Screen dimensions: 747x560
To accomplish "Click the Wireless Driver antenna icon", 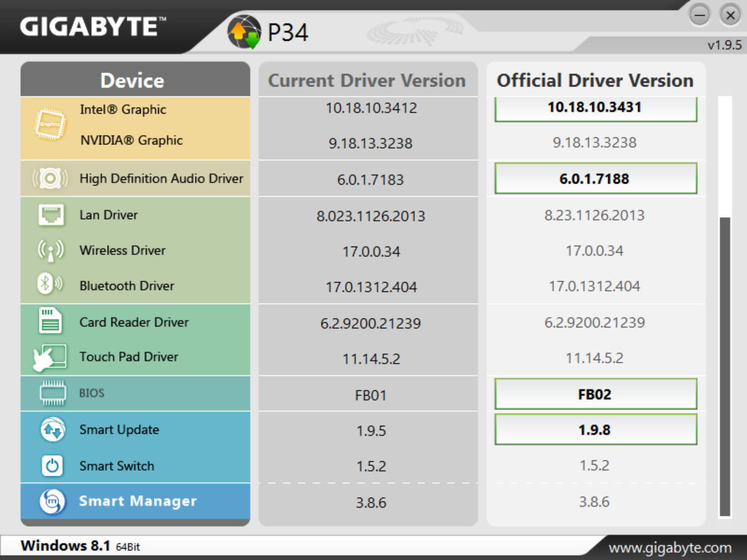I will click(51, 251).
